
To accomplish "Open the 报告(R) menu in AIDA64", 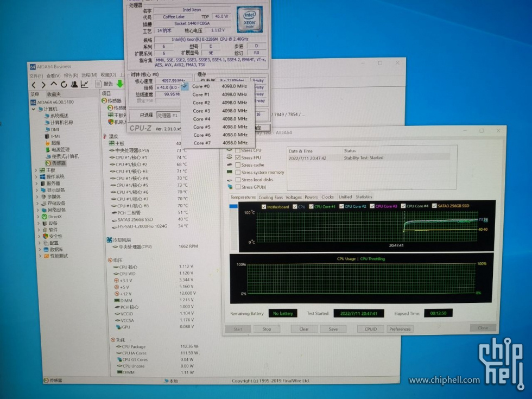I will click(71, 75).
